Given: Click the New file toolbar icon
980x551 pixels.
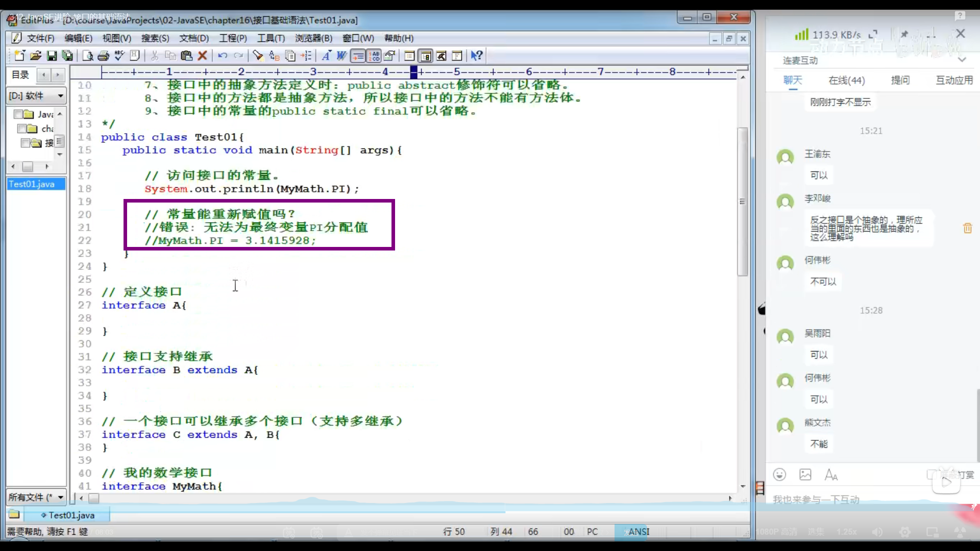Looking at the screenshot, I should [19, 56].
